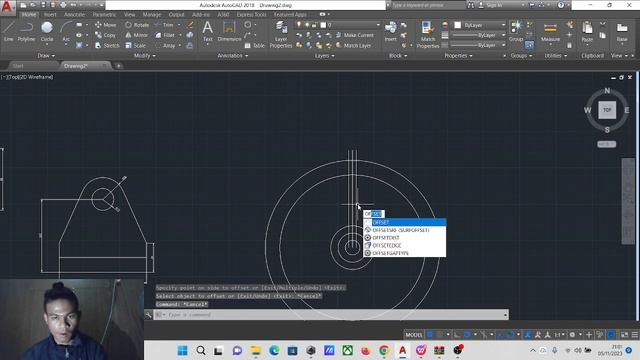
Task: Switch to the View ribbon tab
Action: 129,14
